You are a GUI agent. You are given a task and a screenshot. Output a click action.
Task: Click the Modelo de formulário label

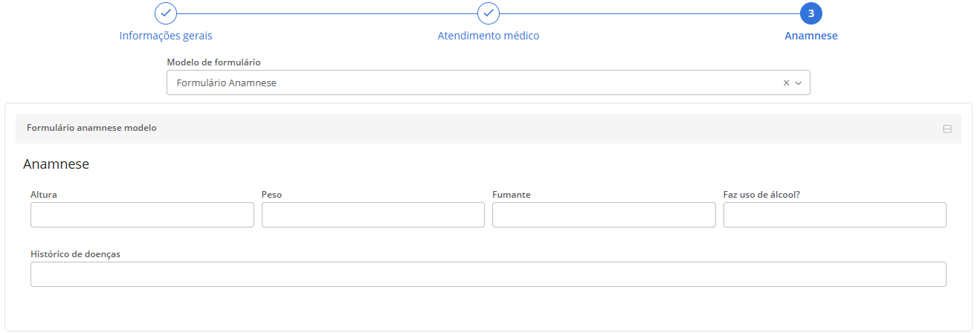[213, 62]
